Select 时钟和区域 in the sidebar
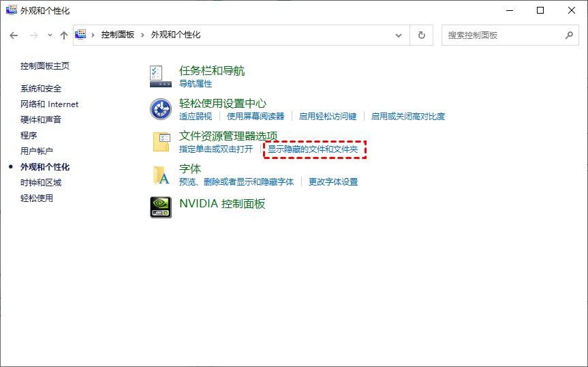This screenshot has width=588, height=367. tap(41, 183)
